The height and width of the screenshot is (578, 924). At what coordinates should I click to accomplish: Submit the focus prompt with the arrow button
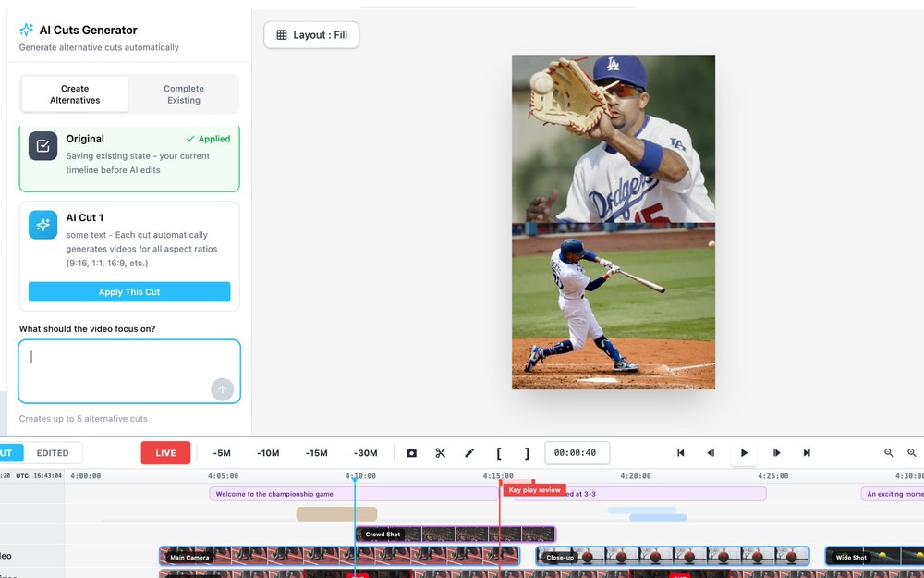(x=222, y=389)
